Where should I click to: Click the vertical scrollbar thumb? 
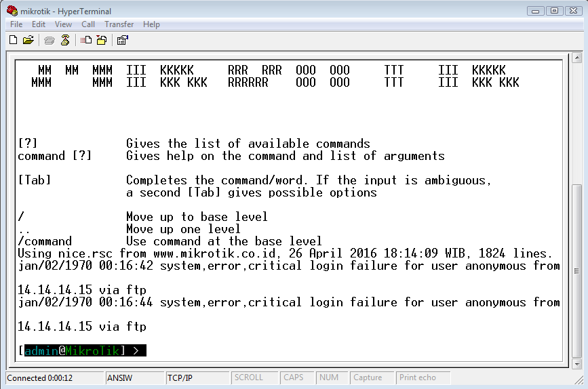click(576, 271)
